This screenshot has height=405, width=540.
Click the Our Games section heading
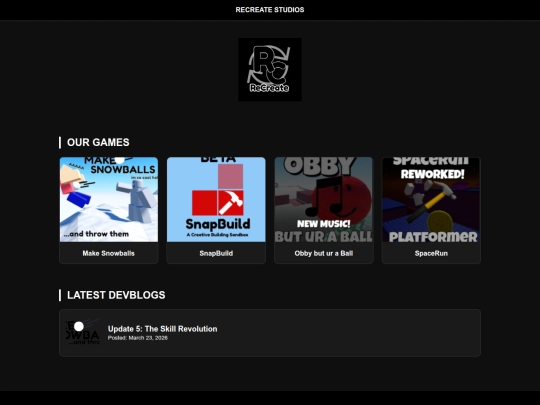(98, 142)
